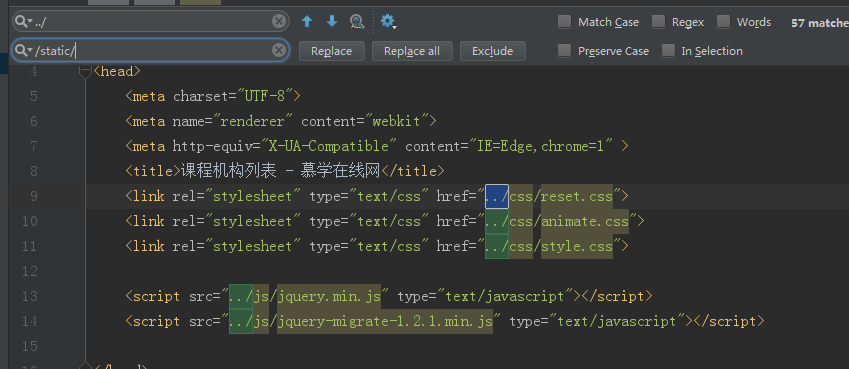
Task: Enable the Match Case checkbox
Action: [x=565, y=22]
